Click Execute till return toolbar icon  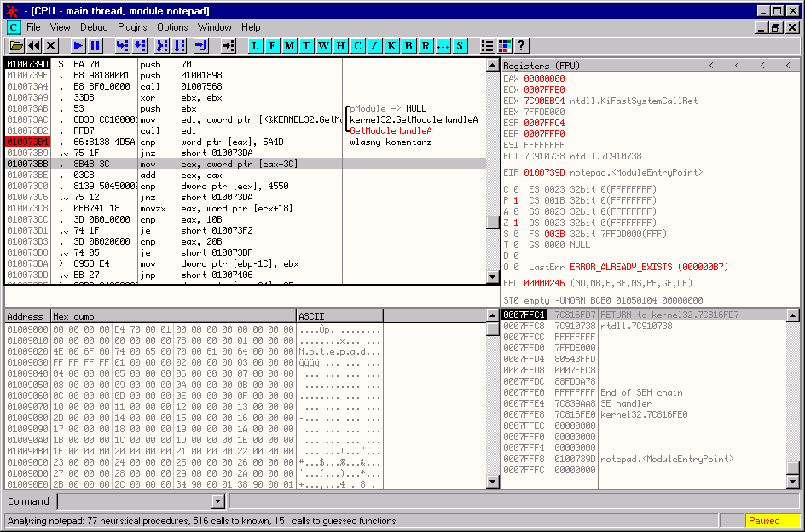200,46
